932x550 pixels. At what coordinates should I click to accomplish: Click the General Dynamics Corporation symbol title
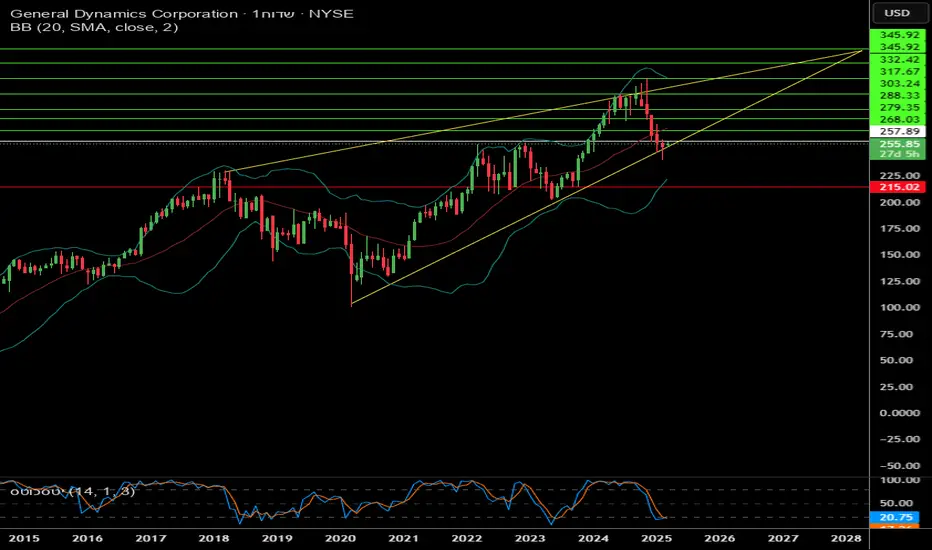124,14
